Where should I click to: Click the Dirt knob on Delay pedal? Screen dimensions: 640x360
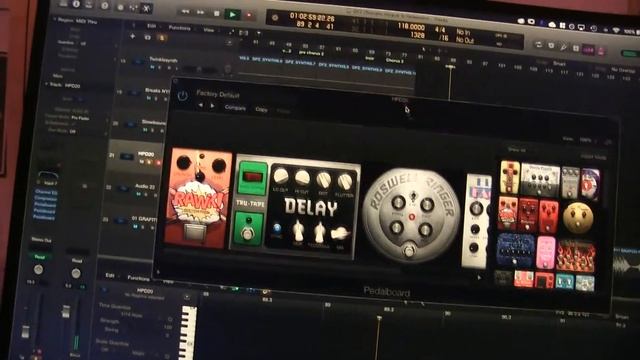click(324, 179)
